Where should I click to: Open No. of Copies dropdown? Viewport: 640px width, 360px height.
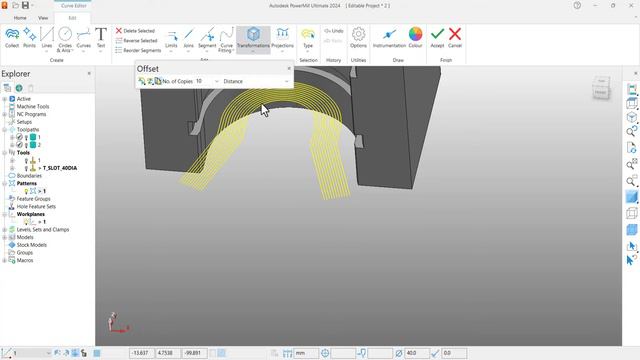click(216, 81)
